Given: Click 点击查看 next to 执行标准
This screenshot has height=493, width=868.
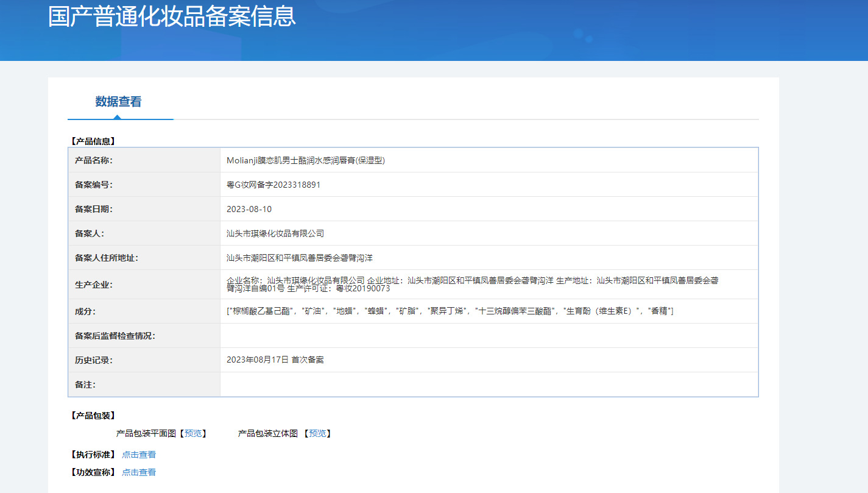Looking at the screenshot, I should click(x=139, y=455).
